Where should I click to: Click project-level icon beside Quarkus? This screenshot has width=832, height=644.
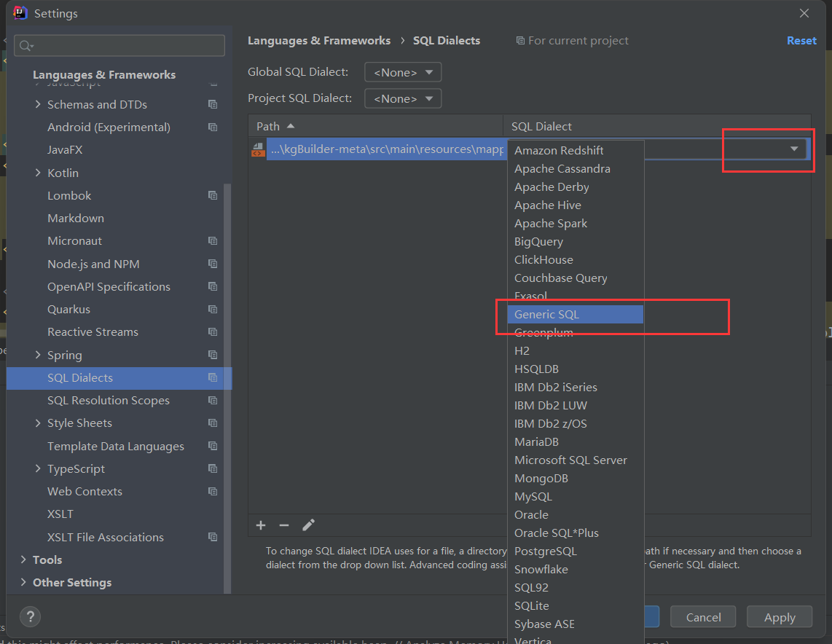pyautogui.click(x=213, y=310)
